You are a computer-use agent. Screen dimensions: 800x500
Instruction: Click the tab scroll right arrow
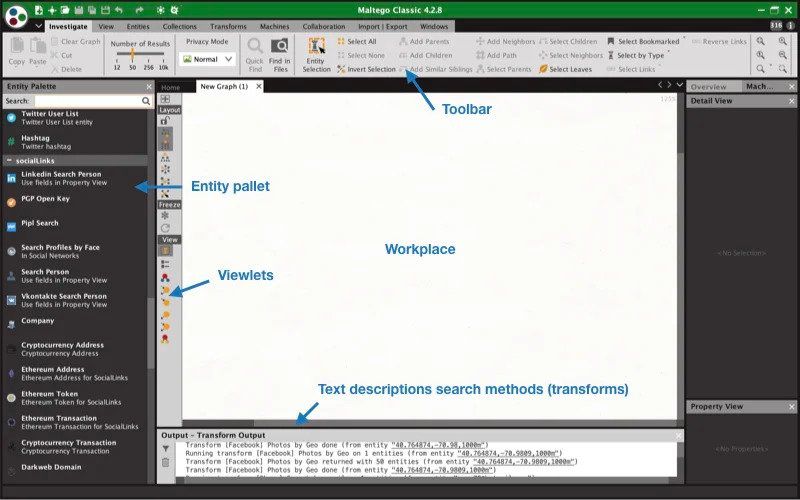(x=669, y=85)
